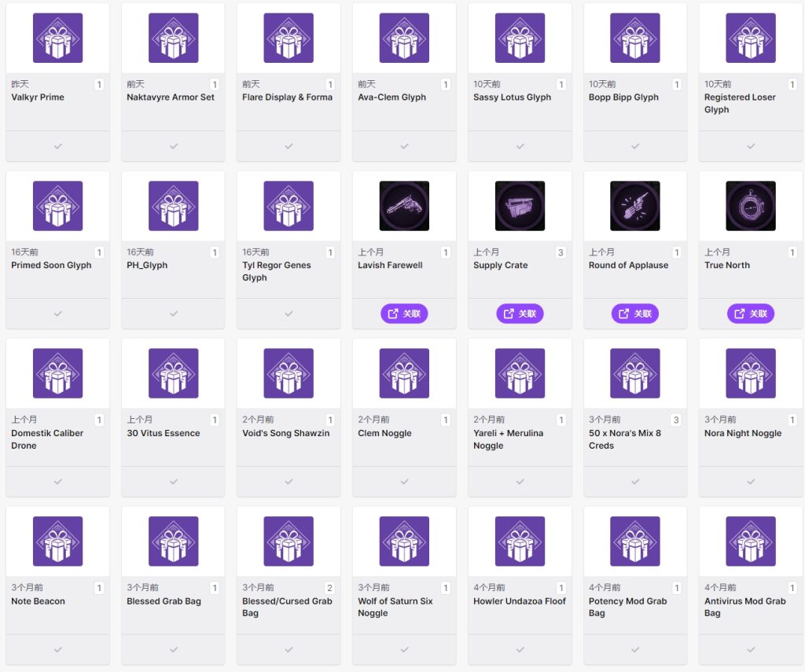
Task: Connect account via 关联 under Round of Applause
Action: (x=635, y=314)
